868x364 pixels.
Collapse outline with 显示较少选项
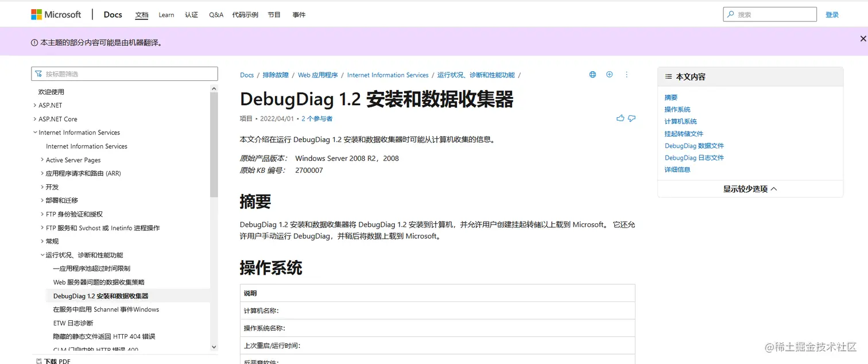[750, 189]
